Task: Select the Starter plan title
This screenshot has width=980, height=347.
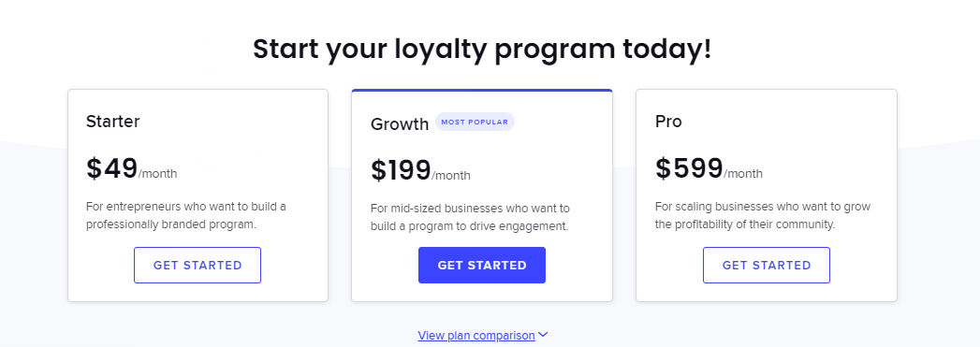Action: (x=113, y=121)
